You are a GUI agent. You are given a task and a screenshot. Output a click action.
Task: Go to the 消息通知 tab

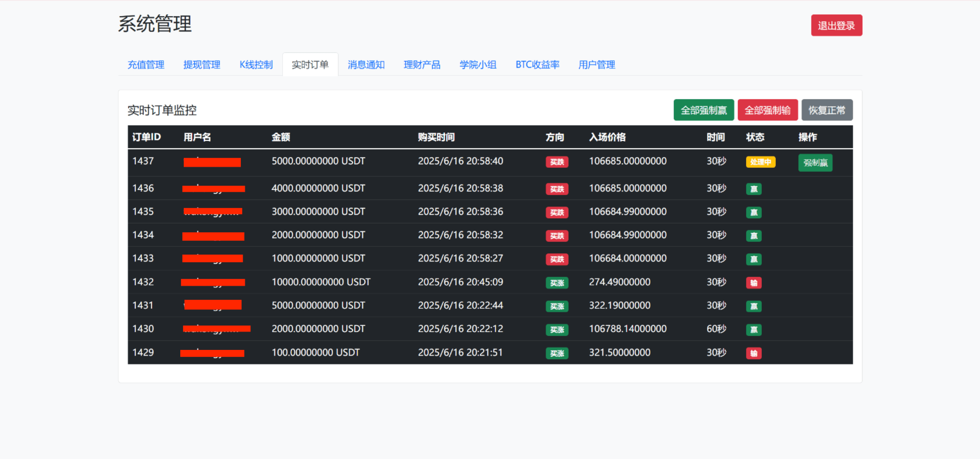[366, 65]
